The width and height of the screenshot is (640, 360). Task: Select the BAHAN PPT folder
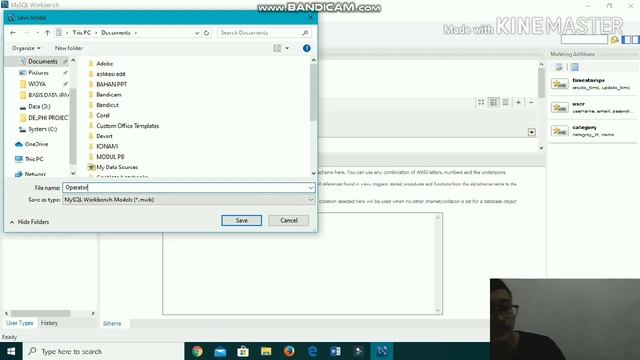(x=111, y=84)
